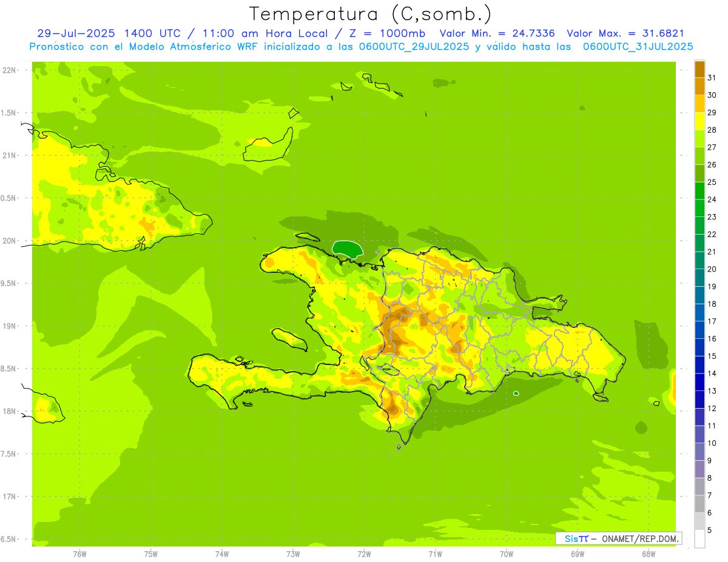Click the latitude label "18N"
Screen dimensions: 728x562
pyautogui.click(x=9, y=412)
